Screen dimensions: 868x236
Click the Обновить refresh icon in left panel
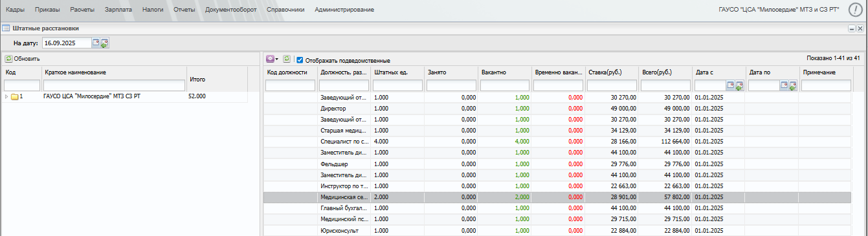click(8, 59)
